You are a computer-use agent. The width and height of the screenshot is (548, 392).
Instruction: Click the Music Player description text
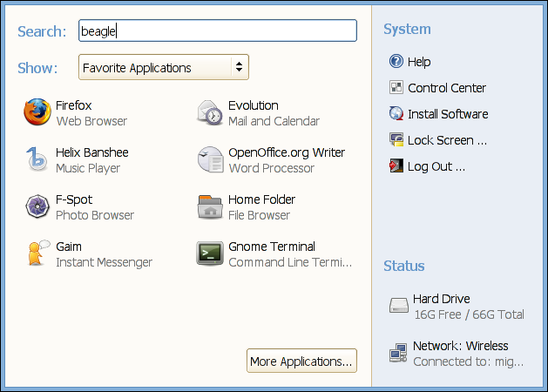click(88, 168)
